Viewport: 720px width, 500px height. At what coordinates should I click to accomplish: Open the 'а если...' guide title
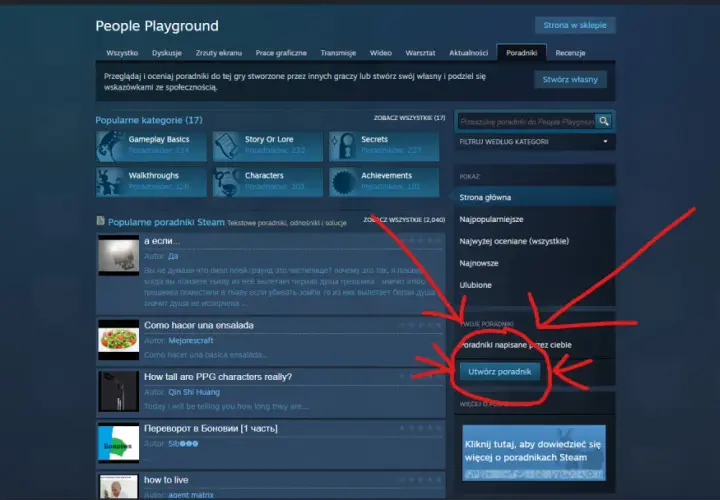point(162,241)
